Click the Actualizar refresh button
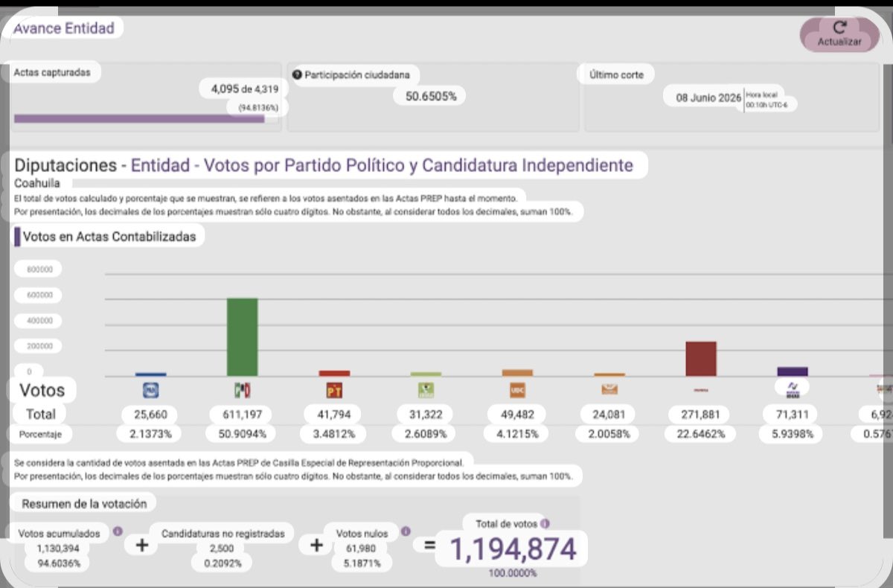The width and height of the screenshot is (893, 588). [839, 34]
